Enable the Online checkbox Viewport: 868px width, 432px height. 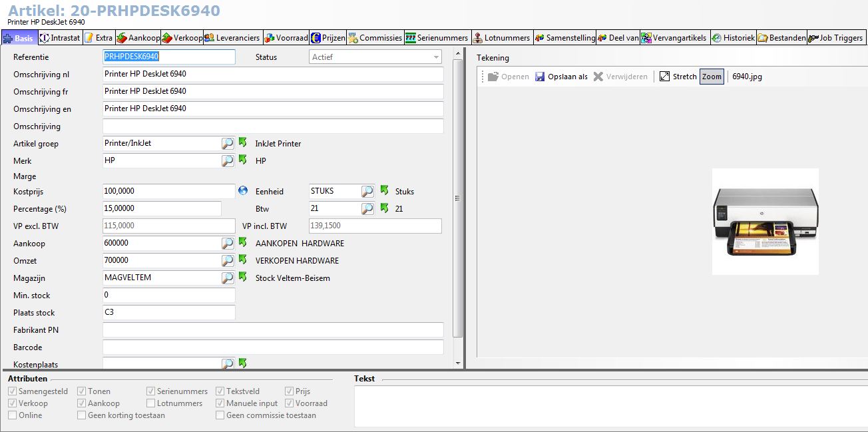13,415
